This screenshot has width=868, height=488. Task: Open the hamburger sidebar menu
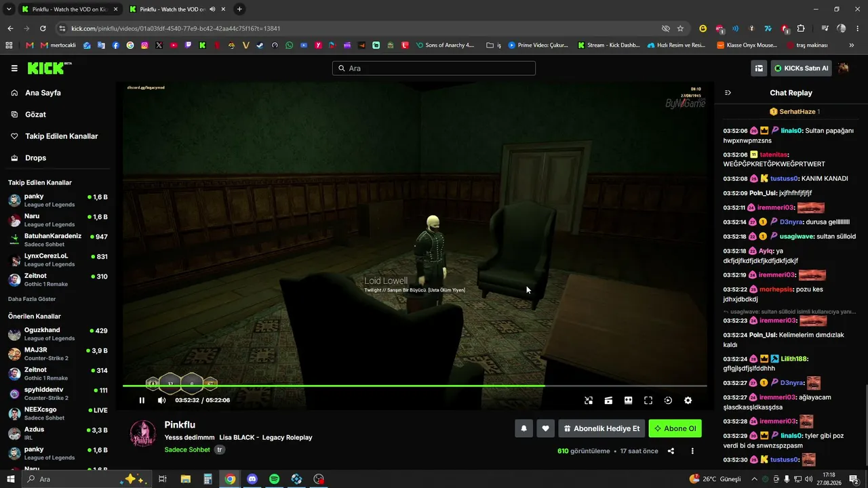point(14,68)
